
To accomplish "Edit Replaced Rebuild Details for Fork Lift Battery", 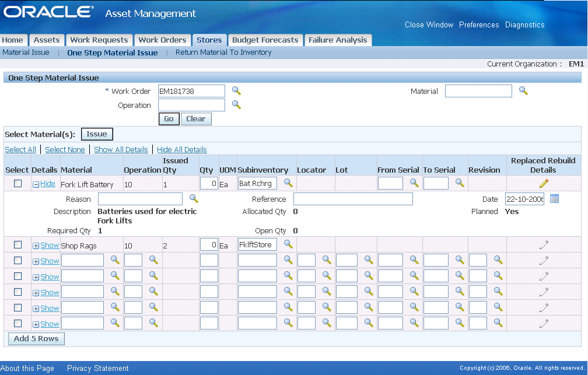I will pyautogui.click(x=544, y=183).
